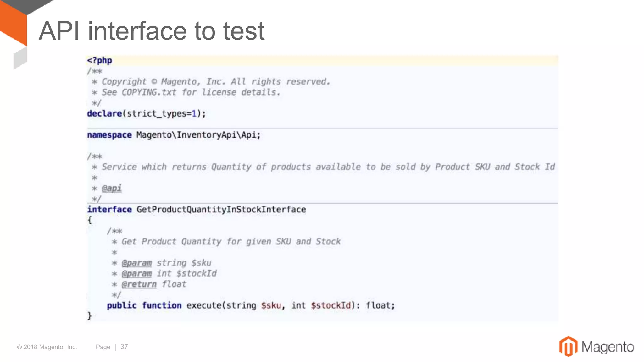This screenshot has width=644, height=362.
Task: Click the page number 37
Action: point(124,347)
